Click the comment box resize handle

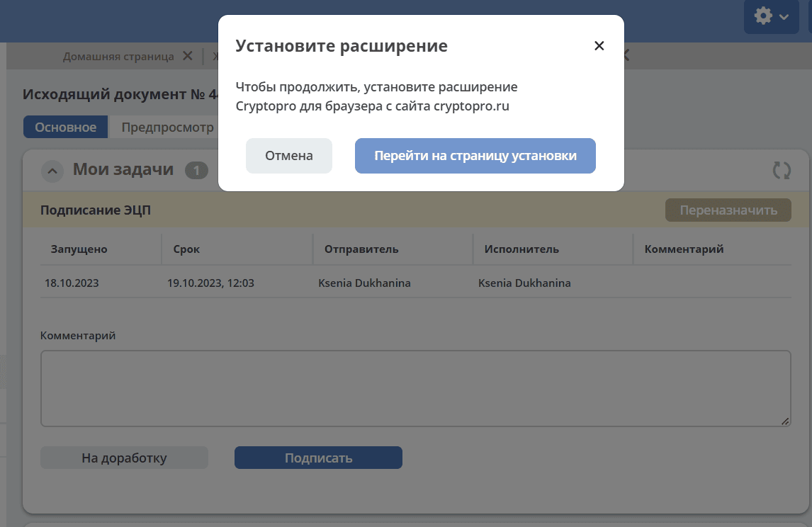coord(785,421)
